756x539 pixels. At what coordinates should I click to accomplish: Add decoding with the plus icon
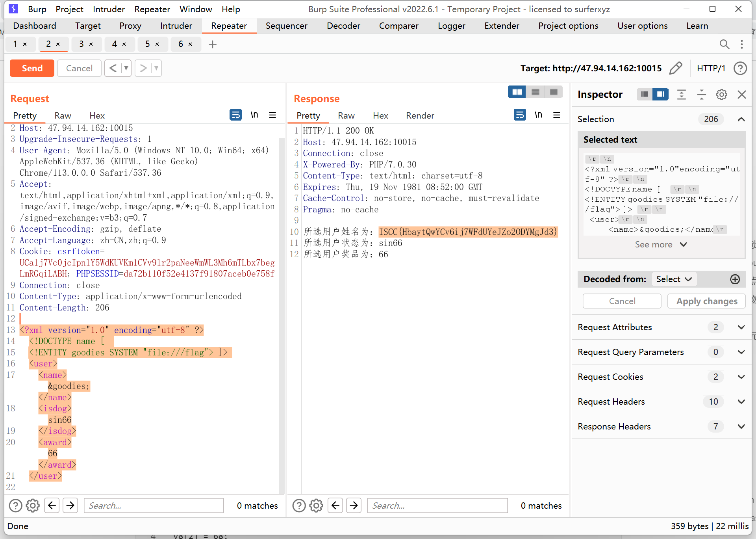pos(735,279)
